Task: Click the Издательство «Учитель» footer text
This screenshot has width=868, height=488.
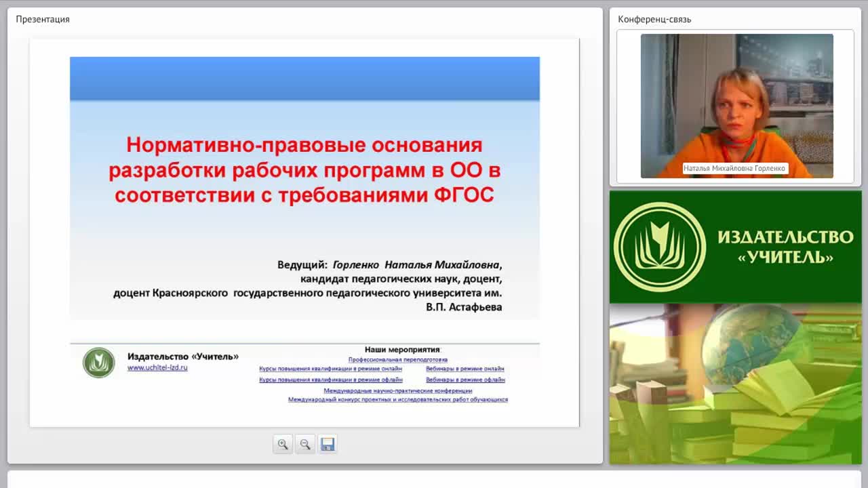Action: [x=183, y=357]
